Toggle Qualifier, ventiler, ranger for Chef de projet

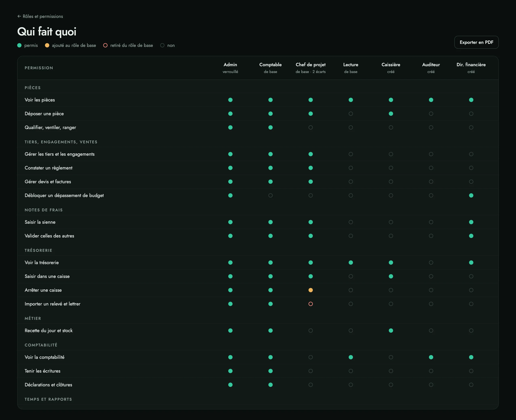tap(311, 127)
